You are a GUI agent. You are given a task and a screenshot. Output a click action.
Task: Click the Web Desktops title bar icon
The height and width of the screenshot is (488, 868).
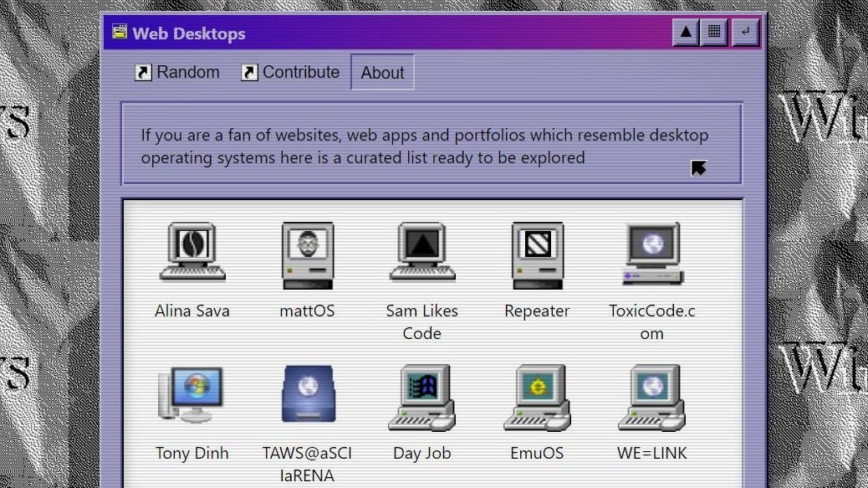pos(120,33)
